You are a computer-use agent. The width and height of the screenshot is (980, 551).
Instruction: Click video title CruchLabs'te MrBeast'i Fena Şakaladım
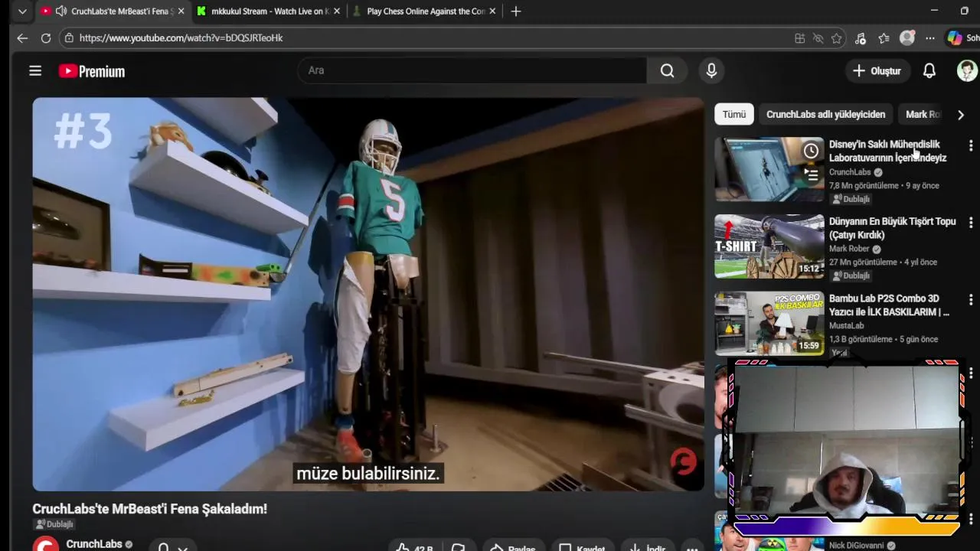click(149, 509)
